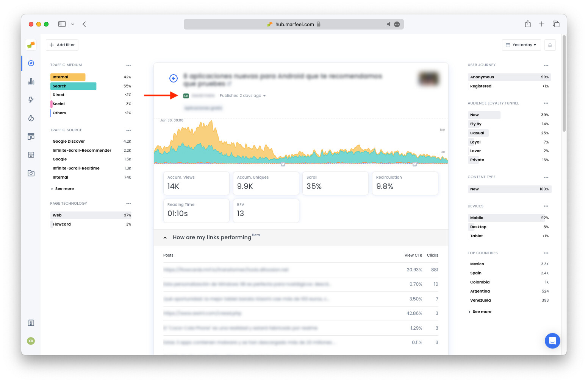Open the Yesterday date range dropdown
588x383 pixels.
(x=521, y=45)
